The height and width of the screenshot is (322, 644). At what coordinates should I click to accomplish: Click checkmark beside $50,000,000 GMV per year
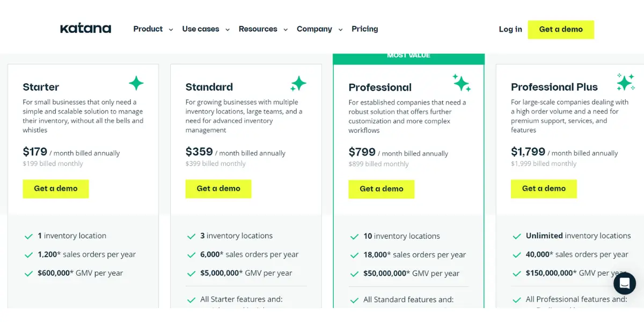pos(354,274)
